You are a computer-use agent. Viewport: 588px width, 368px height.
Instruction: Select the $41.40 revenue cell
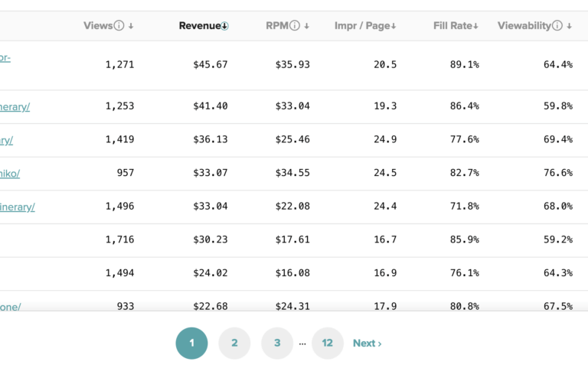click(x=211, y=106)
